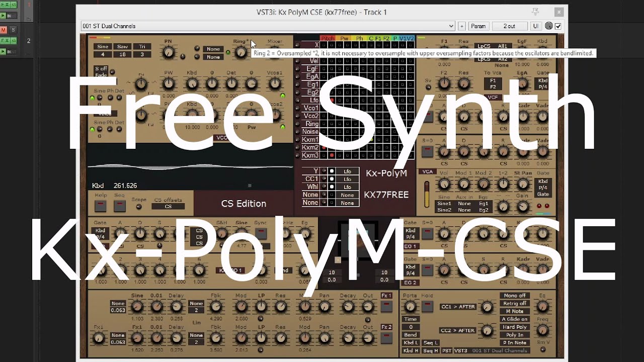Click the Ring knob
644x362 pixels.
tap(240, 52)
